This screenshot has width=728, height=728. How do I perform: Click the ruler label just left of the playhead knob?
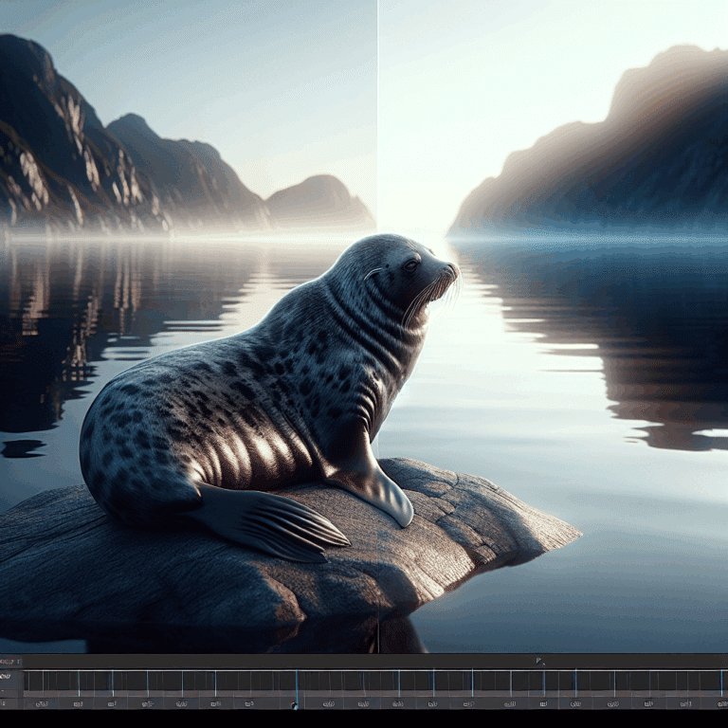(248, 703)
